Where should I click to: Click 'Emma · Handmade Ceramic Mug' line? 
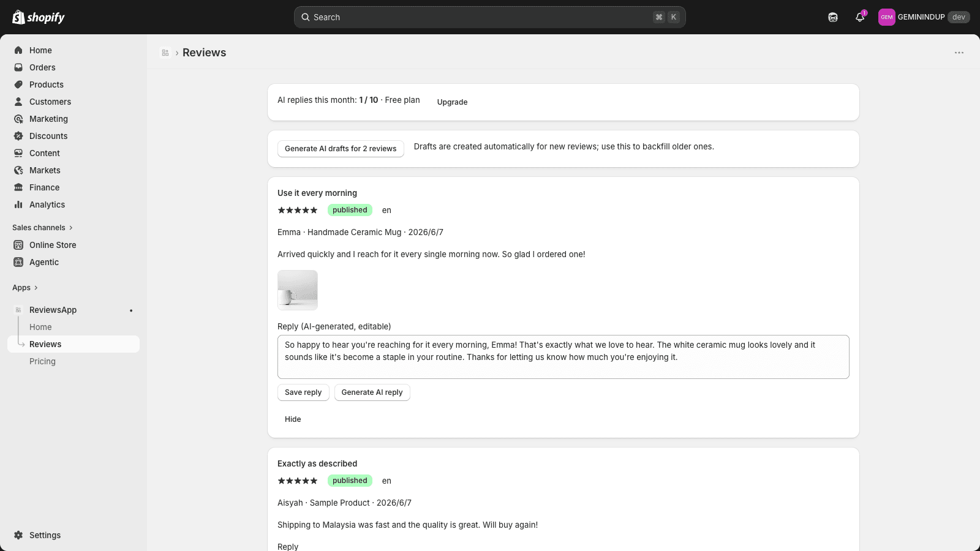point(360,232)
